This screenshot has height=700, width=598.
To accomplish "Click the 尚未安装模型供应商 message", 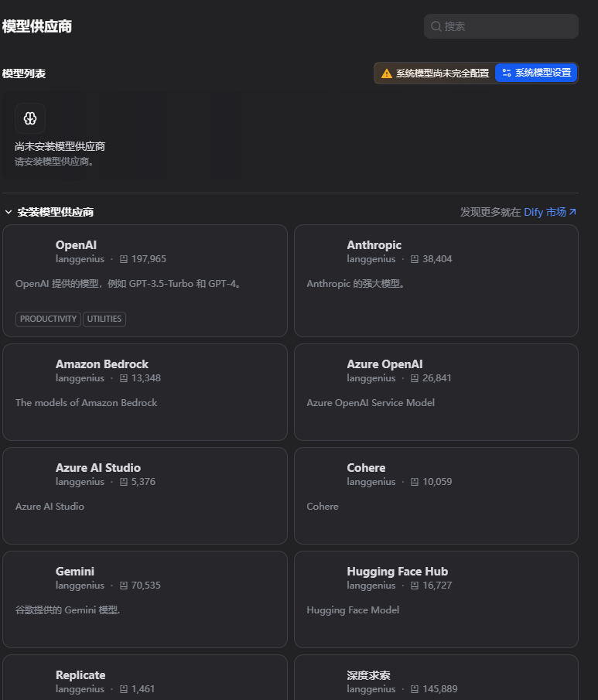I will point(60,146).
